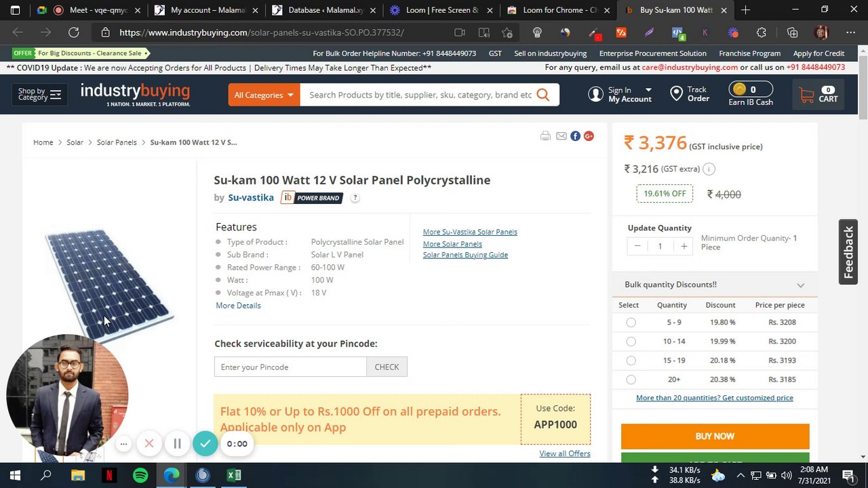Click the Su-vastika brand link
Viewport: 868px width, 488px height.
(251, 197)
